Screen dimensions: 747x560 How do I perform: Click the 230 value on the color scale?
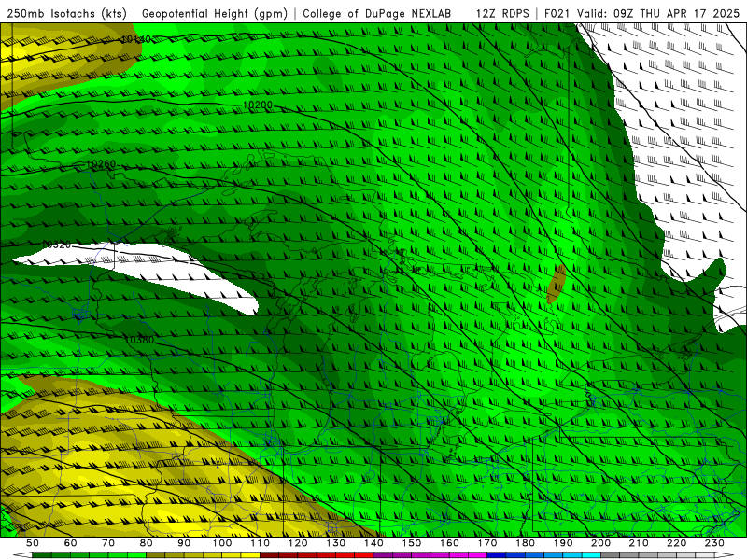coord(714,543)
